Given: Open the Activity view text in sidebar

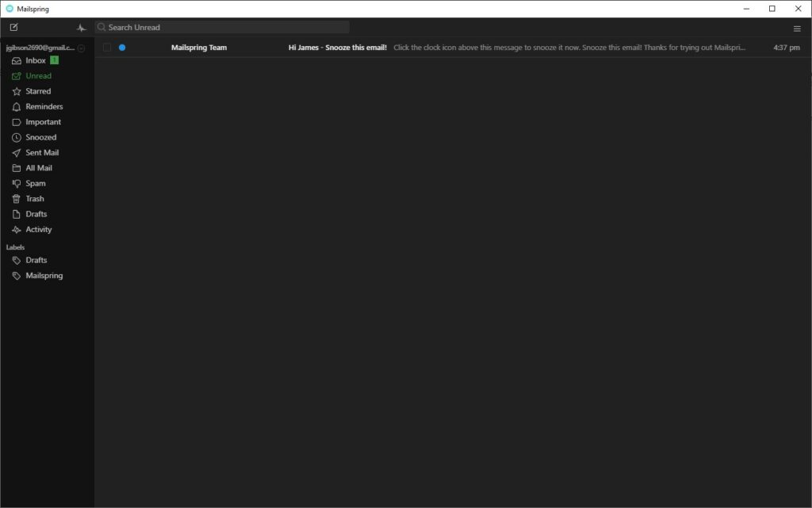Looking at the screenshot, I should (39, 230).
